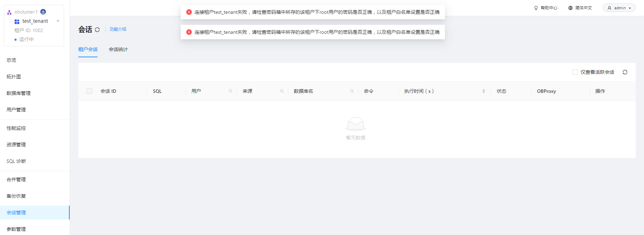The height and width of the screenshot is (235, 644).
Task: Click the SQL column header
Action: tap(157, 91)
